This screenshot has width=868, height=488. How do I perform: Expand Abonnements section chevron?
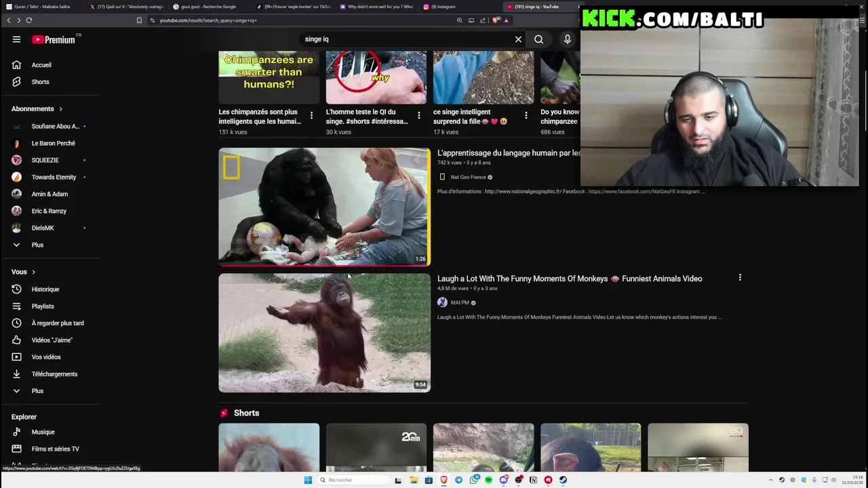point(60,109)
